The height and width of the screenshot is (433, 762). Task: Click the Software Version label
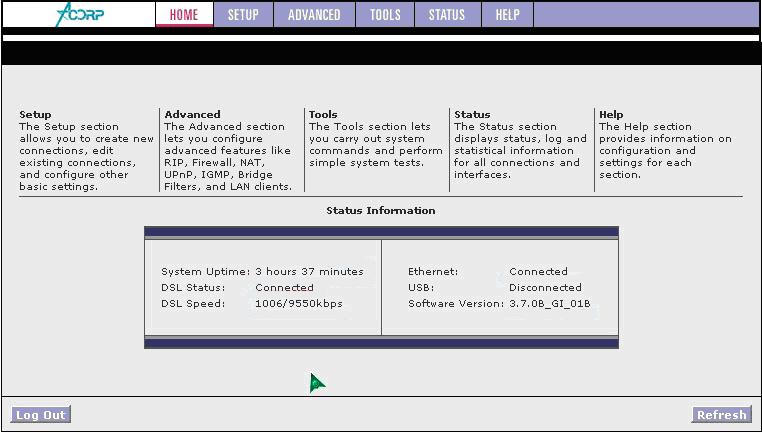click(456, 304)
